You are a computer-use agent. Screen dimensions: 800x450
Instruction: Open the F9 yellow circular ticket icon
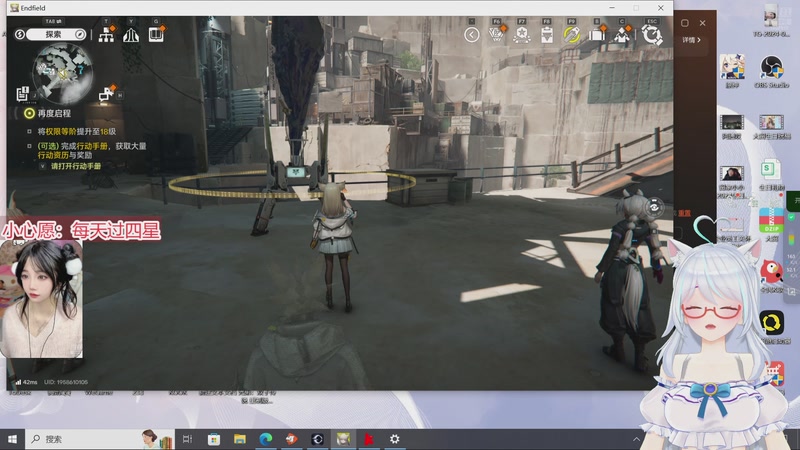click(571, 35)
